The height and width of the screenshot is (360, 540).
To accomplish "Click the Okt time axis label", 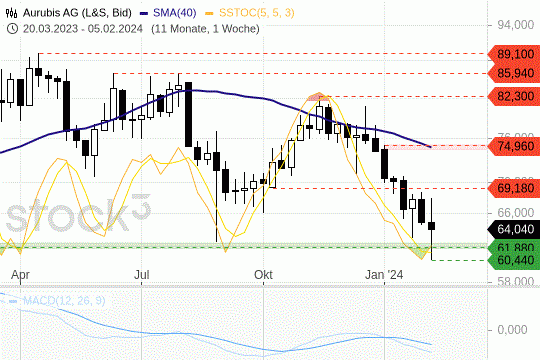I will click(263, 275).
